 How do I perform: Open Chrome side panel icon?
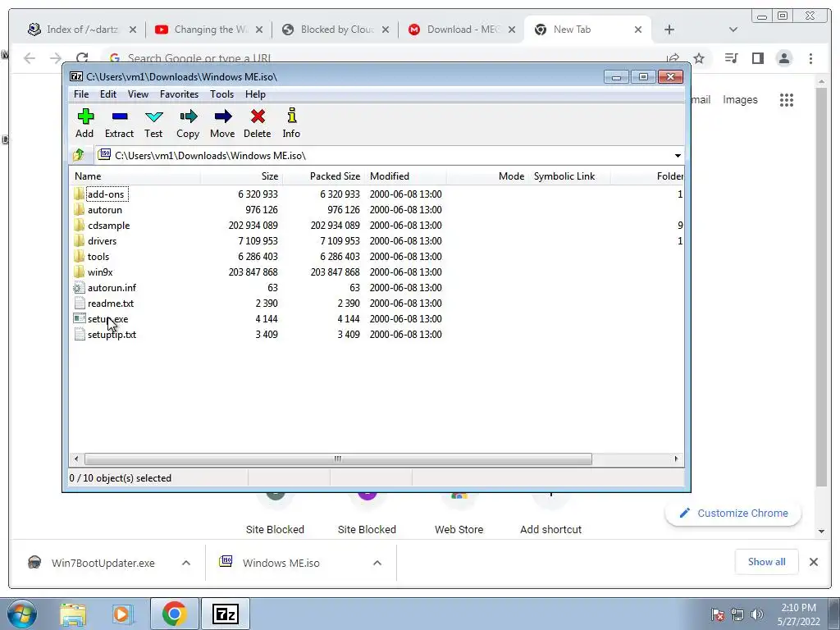(x=757, y=58)
